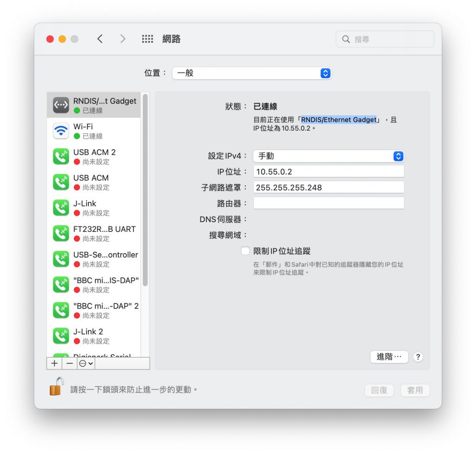This screenshot has width=476, height=454.
Task: Go back with the left arrow
Action: (100, 39)
